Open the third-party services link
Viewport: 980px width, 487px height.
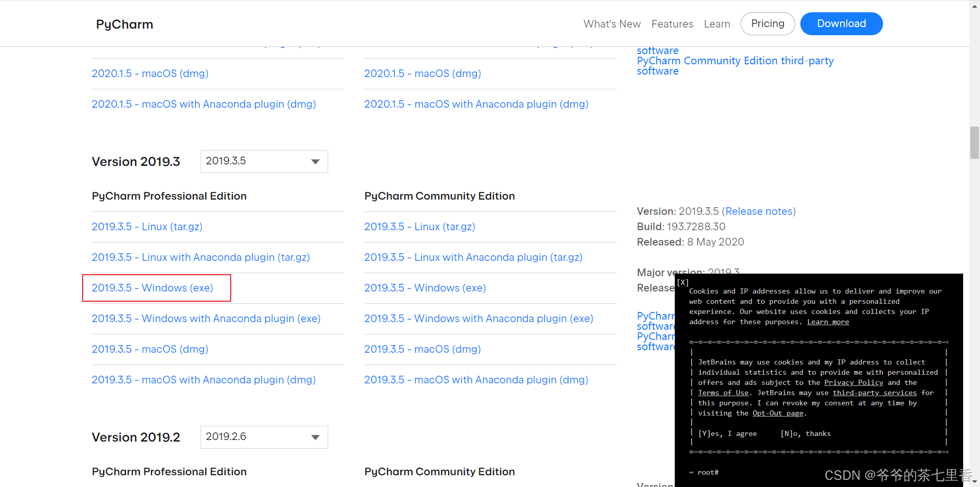pos(875,393)
